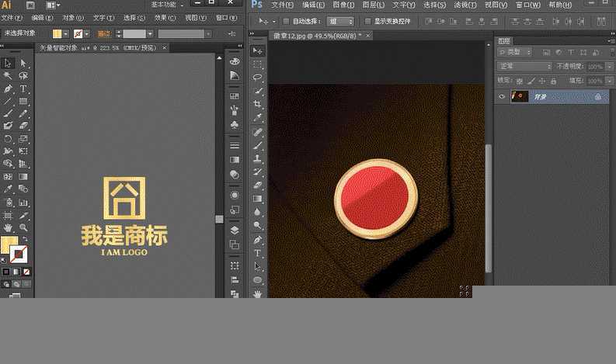Select the Illustrator Pen tool
616x364 pixels.
click(8, 88)
